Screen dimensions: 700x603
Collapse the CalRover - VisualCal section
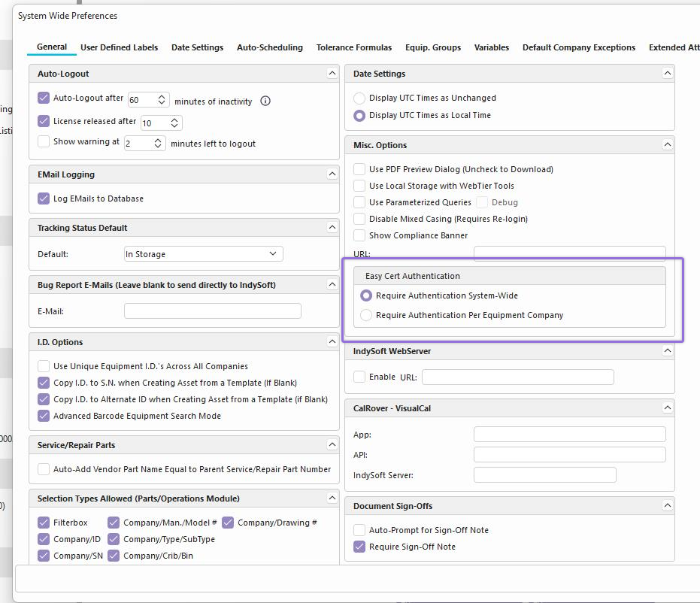(x=667, y=408)
